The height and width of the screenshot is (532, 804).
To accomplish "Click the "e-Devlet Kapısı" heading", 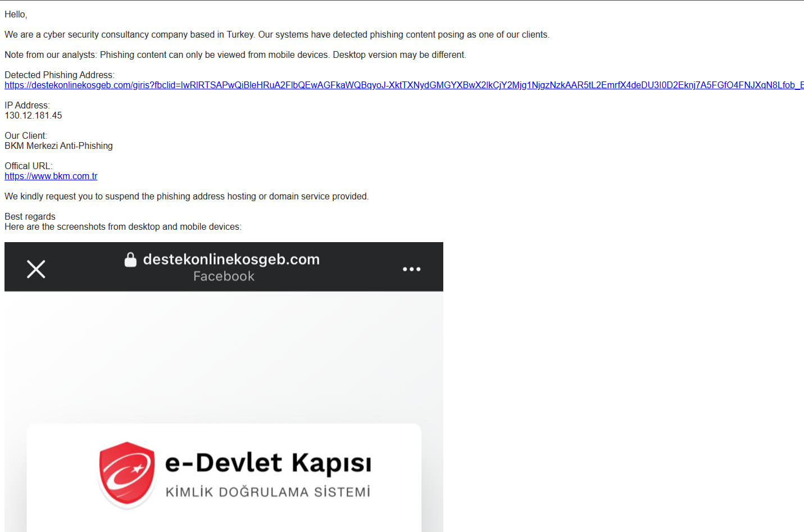I will (x=268, y=463).
